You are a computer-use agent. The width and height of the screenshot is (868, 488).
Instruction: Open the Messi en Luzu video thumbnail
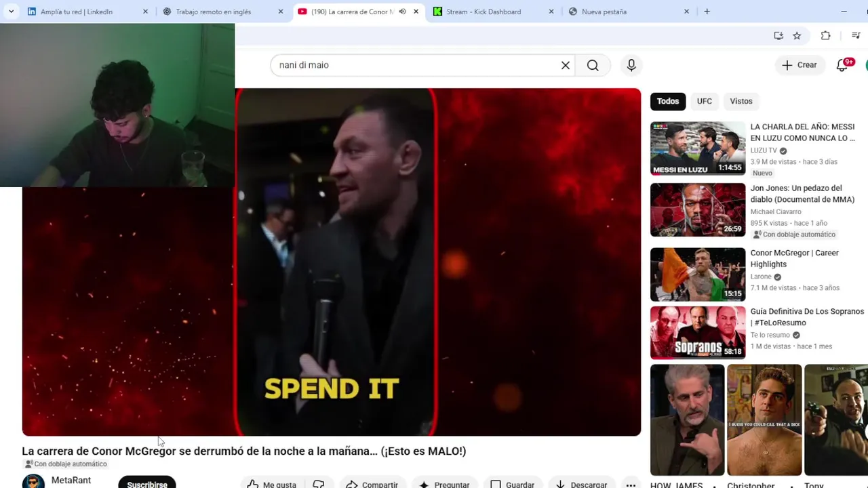click(x=698, y=148)
